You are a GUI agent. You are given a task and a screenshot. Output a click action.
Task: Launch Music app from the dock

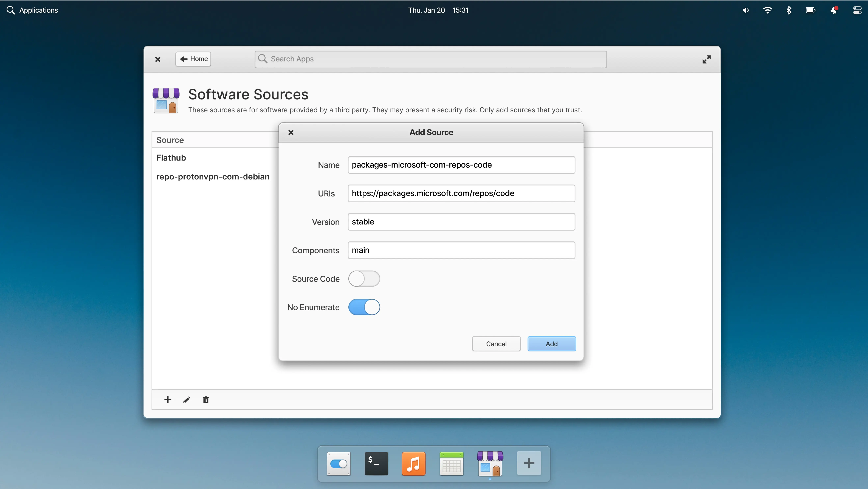(414, 463)
